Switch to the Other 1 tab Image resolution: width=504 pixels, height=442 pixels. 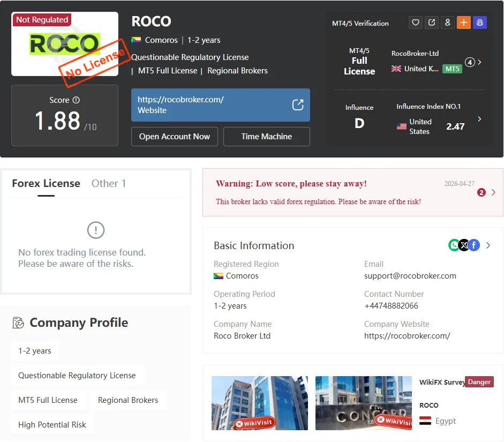[x=109, y=183]
